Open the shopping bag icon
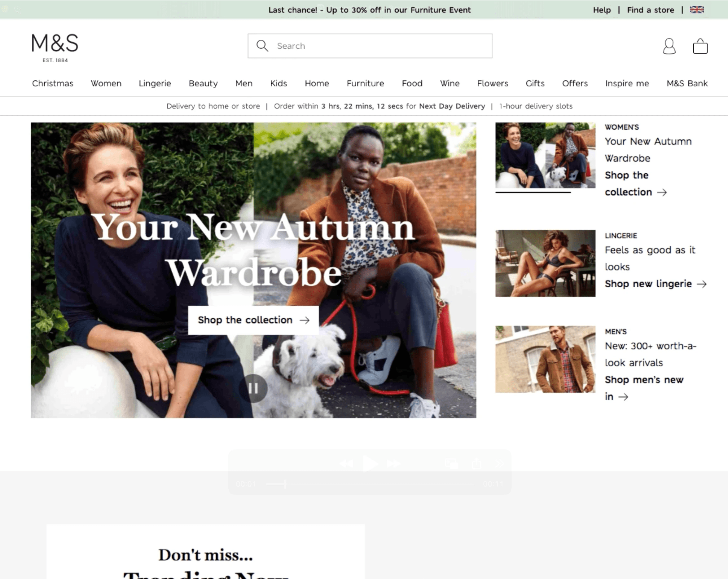This screenshot has height=579, width=728. click(700, 46)
